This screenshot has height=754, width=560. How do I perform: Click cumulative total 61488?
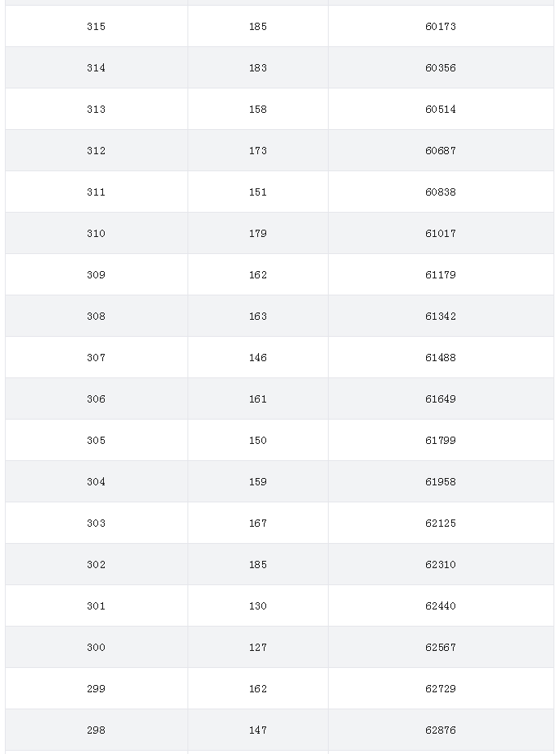tap(441, 357)
